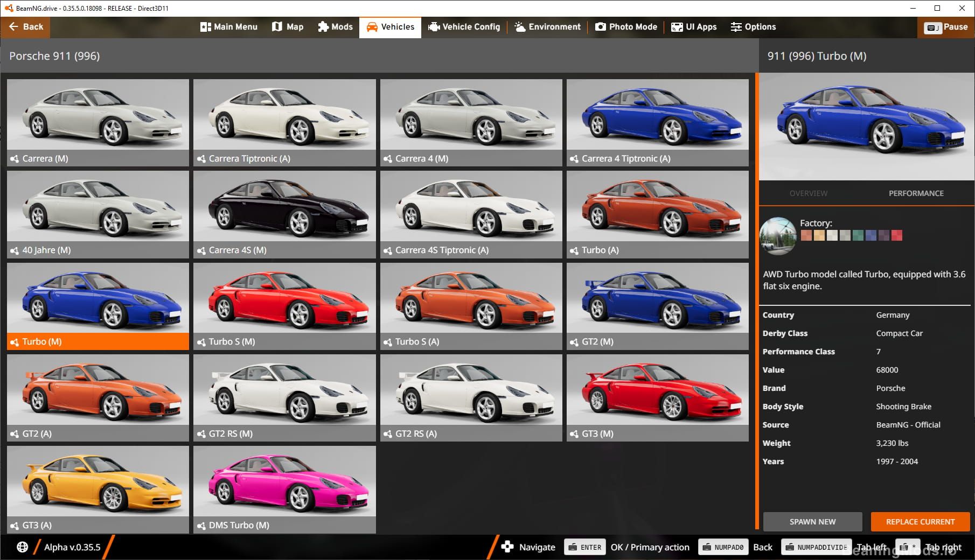Click the config icon beside Carrera 4S (M)
Image resolution: width=975 pixels, height=560 pixels.
(x=201, y=250)
